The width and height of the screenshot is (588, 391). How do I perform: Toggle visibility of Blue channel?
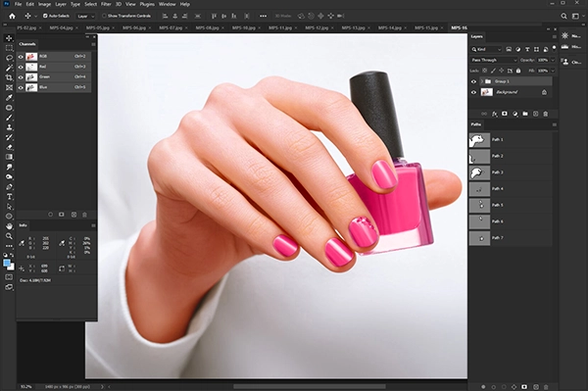tap(21, 88)
